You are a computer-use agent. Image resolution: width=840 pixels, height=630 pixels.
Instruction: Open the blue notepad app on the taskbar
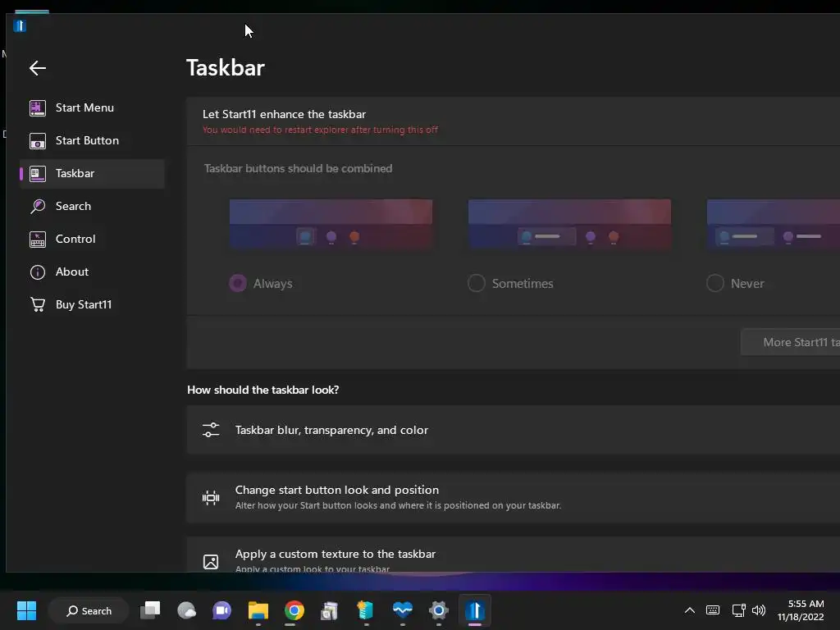365,610
